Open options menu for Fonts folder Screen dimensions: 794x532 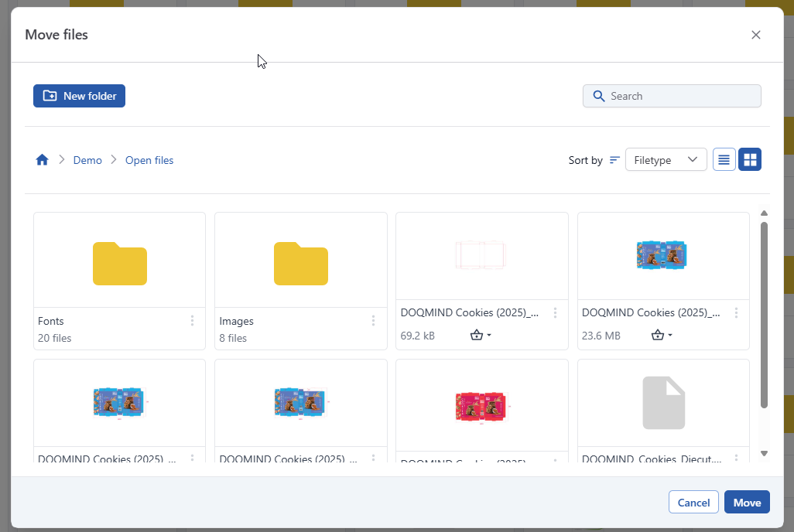coord(193,320)
